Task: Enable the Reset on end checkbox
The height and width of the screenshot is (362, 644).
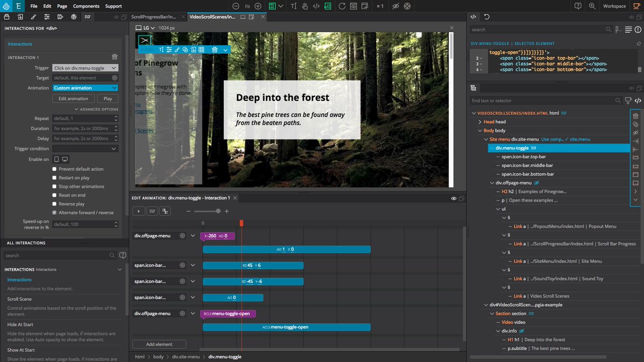Action: tap(54, 195)
